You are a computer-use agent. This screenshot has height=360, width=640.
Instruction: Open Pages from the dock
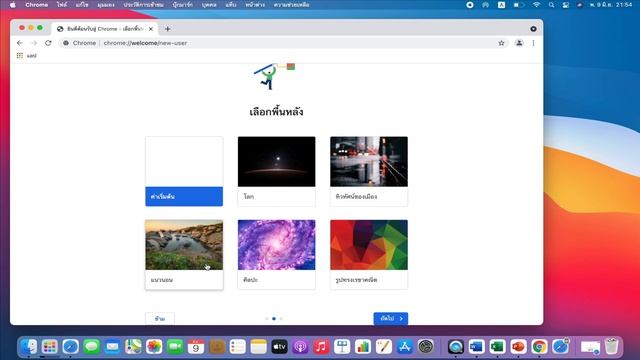[x=384, y=347]
